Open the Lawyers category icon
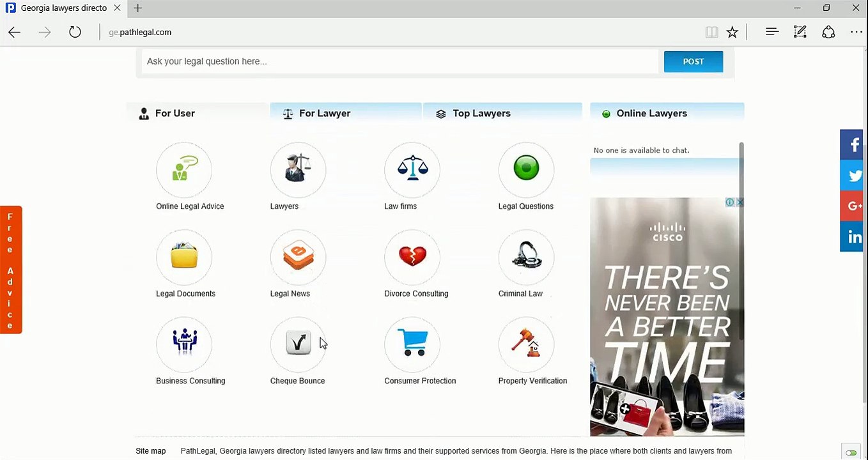This screenshot has height=460, width=868. pos(298,170)
